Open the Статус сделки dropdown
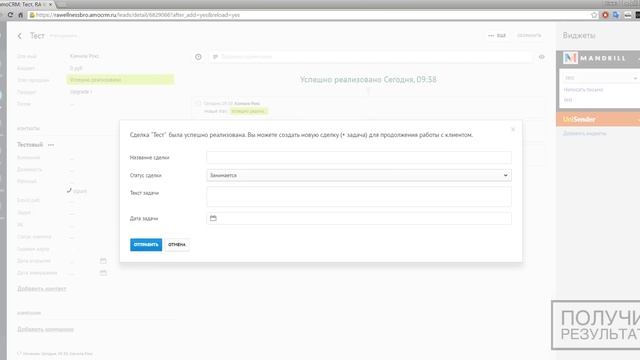Screen dimensions: 640x360 point(359,175)
